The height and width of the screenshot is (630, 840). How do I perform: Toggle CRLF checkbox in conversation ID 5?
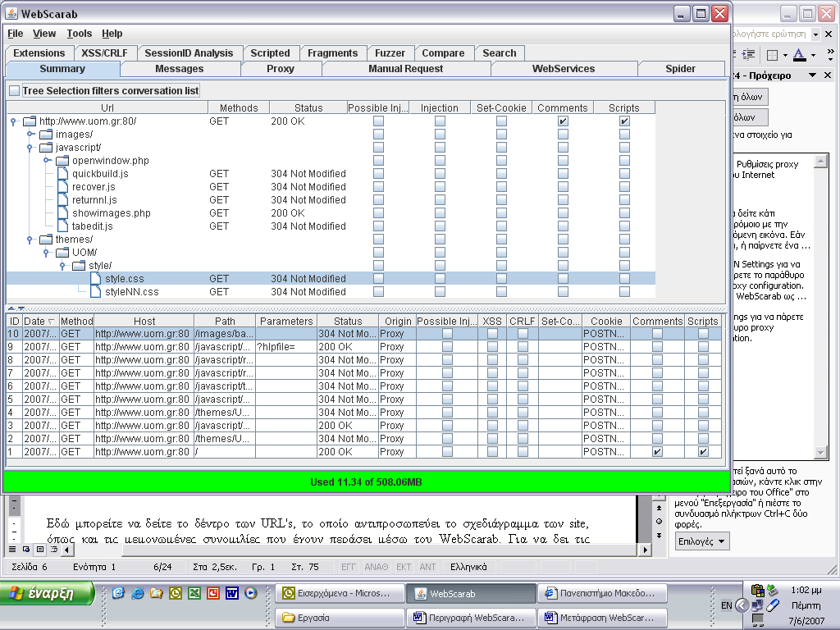523,399
